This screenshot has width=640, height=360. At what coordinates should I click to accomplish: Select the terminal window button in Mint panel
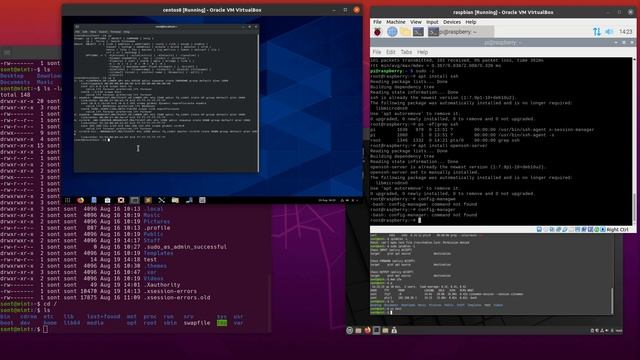tap(376, 330)
